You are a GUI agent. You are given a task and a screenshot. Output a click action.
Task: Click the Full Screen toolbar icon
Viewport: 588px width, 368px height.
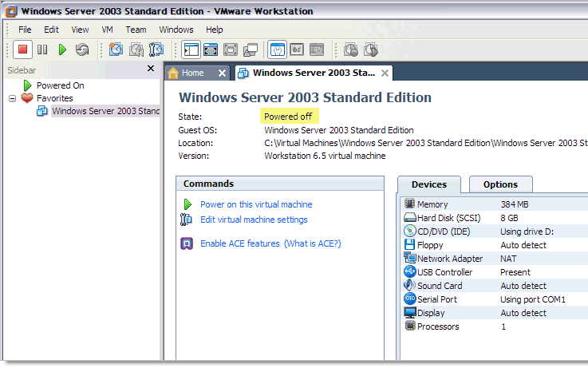pyautogui.click(x=231, y=49)
